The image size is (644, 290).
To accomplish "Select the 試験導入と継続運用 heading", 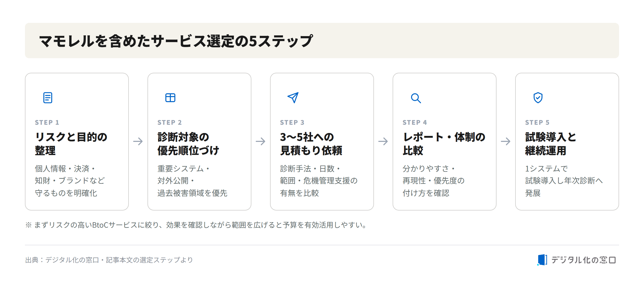I will pyautogui.click(x=551, y=144).
